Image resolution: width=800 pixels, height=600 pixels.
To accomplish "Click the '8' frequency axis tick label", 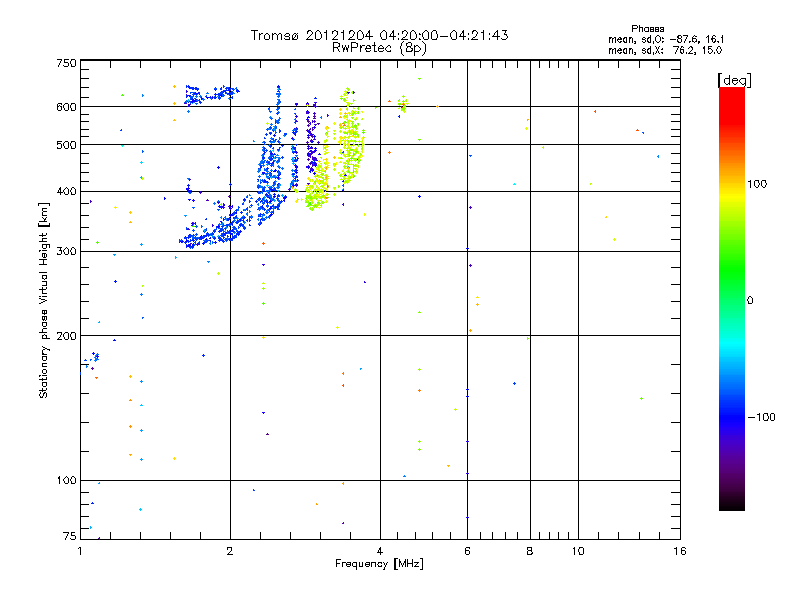I will click(530, 551).
